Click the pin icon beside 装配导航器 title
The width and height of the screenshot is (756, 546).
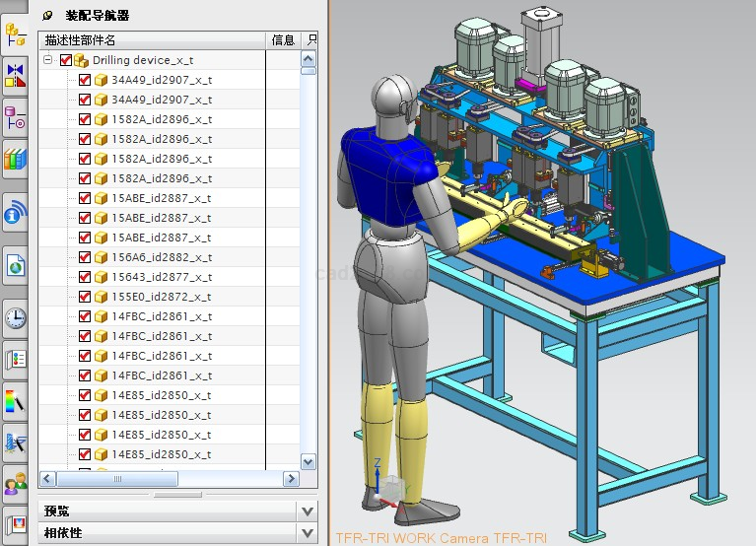click(46, 16)
